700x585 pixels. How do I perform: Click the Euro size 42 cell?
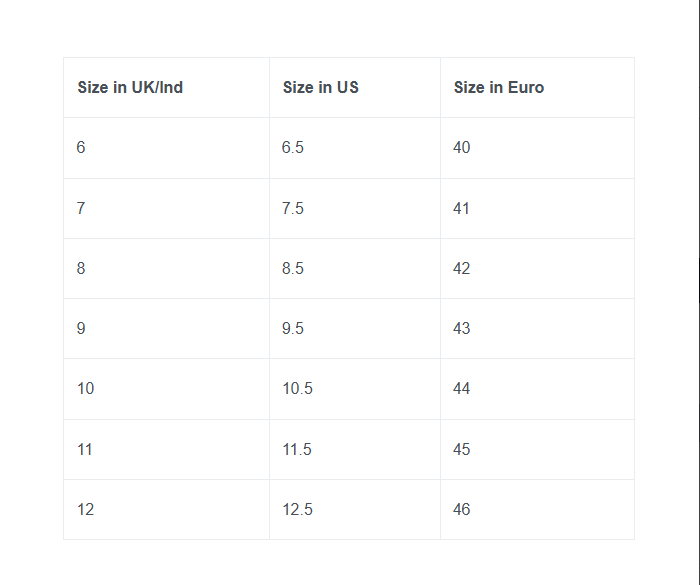coord(461,269)
